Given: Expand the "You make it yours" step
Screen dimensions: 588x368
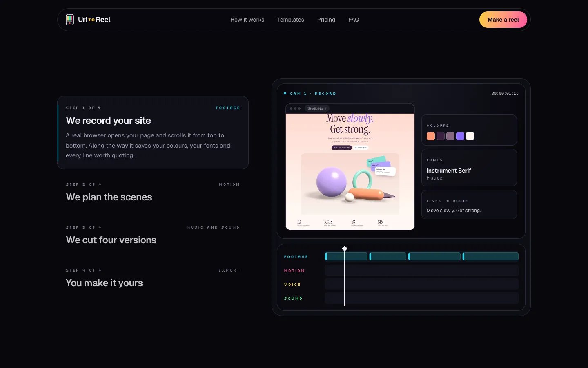Looking at the screenshot, I should pos(153,278).
